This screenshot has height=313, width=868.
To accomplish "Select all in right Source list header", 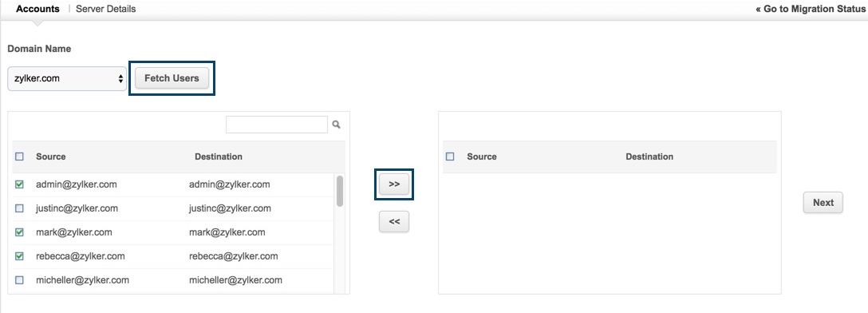I will click(x=450, y=156).
